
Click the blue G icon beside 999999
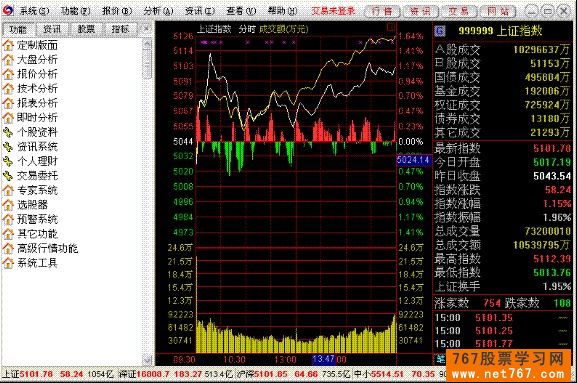point(440,31)
